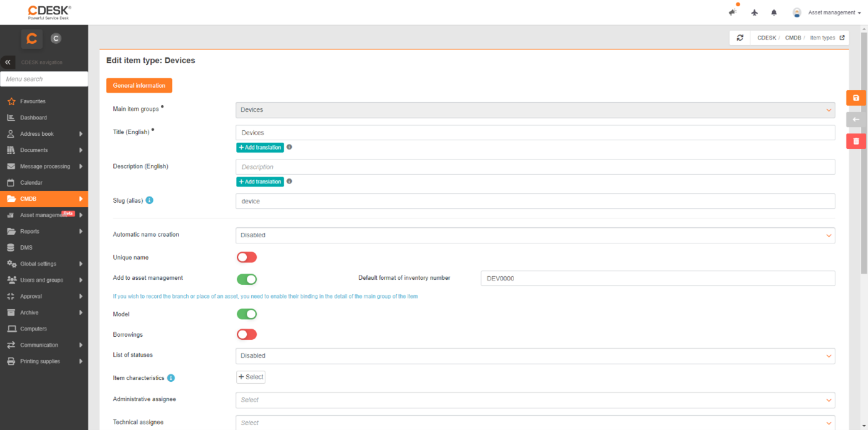This screenshot has height=430, width=868.
Task: Open CMDB menu item
Action: 44,199
